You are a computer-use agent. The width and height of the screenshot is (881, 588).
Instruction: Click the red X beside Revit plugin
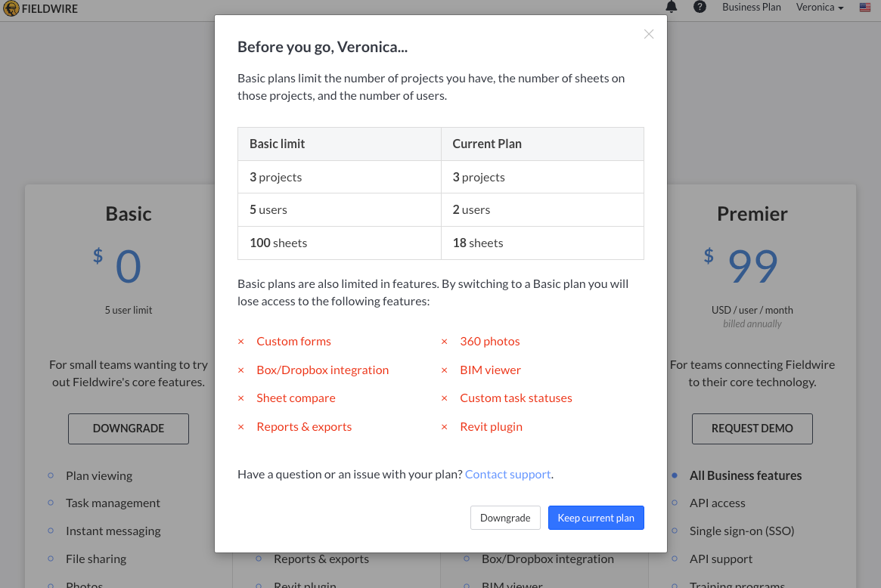(x=445, y=427)
